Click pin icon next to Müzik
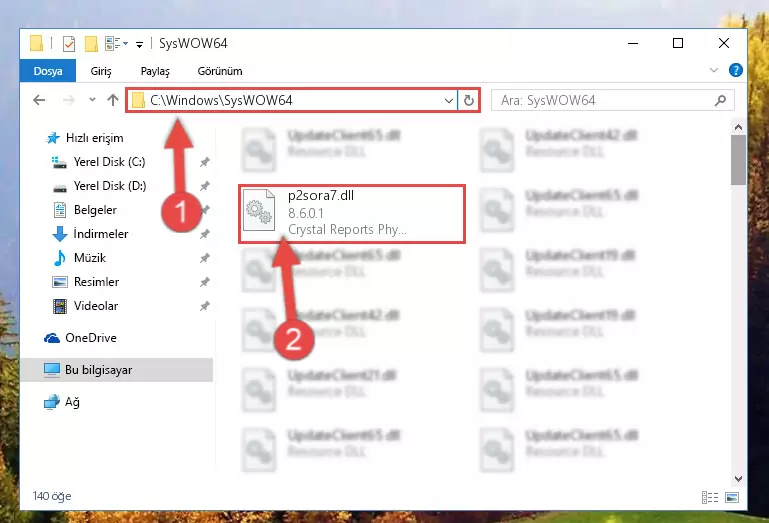Viewport: 769px width, 523px height. click(x=205, y=258)
